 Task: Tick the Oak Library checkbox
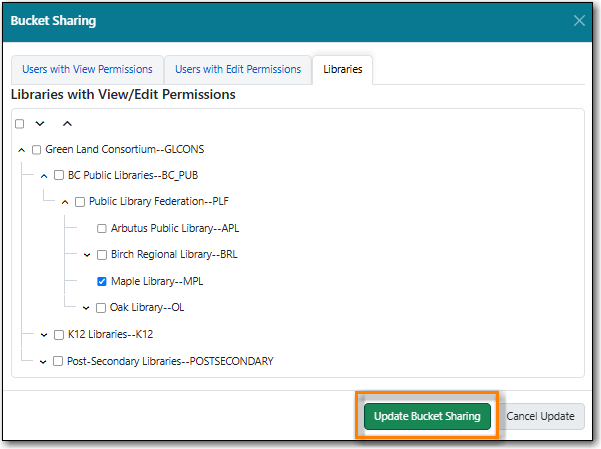tap(101, 308)
